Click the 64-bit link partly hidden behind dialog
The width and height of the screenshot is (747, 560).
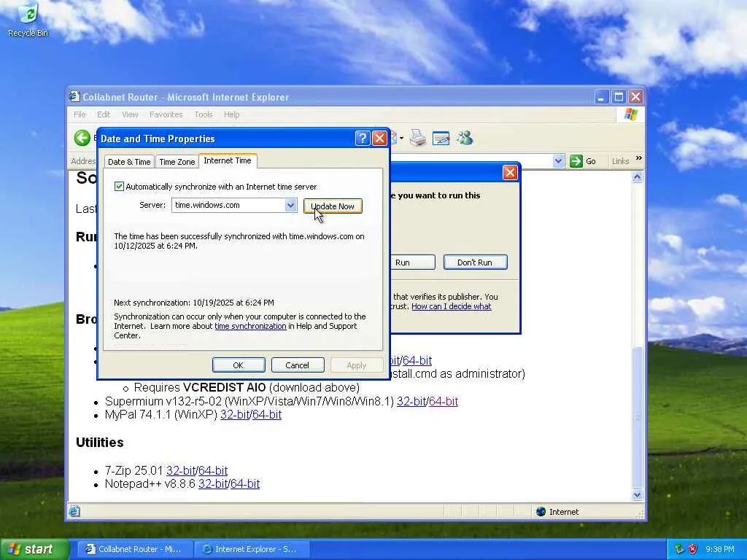pos(417,360)
